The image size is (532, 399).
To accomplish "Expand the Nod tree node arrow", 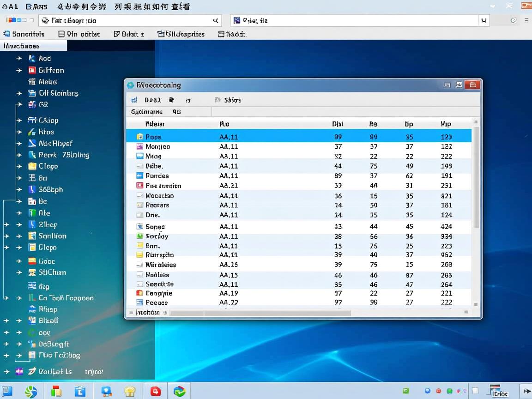I will pos(19,59).
